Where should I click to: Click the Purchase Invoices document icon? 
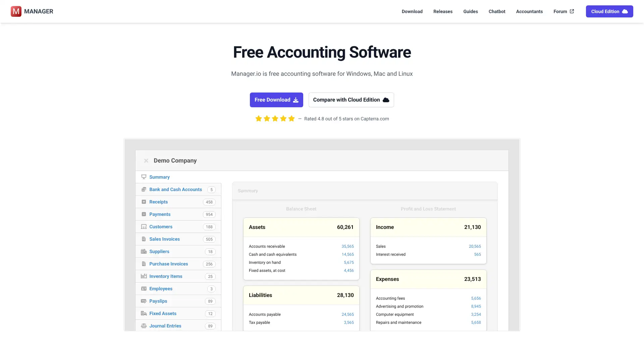tap(144, 264)
